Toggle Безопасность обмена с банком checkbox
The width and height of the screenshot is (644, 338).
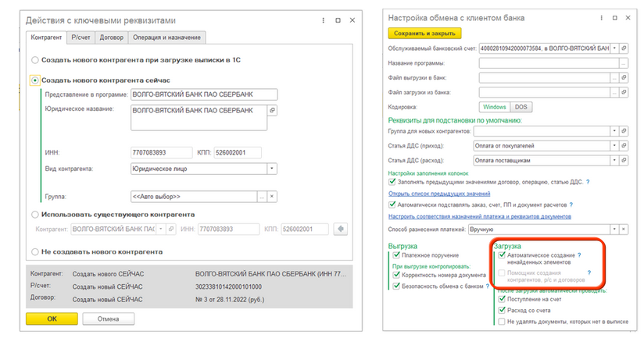pyautogui.click(x=396, y=286)
